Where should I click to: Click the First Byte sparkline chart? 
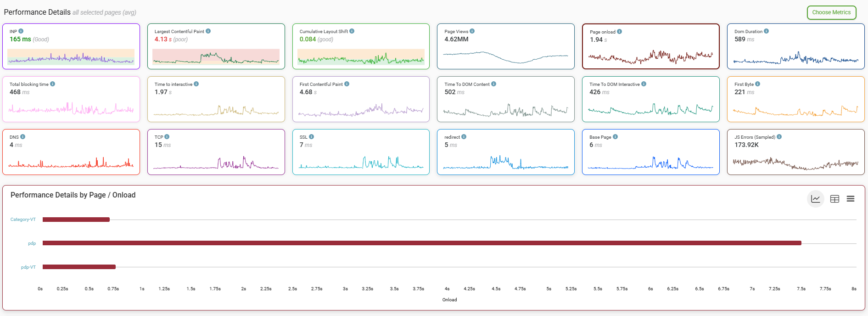coord(795,111)
